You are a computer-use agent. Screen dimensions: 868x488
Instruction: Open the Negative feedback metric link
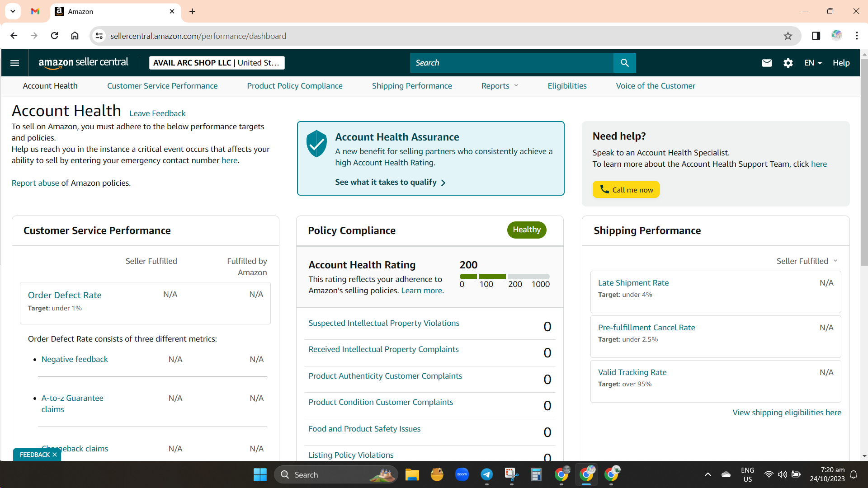tap(75, 359)
